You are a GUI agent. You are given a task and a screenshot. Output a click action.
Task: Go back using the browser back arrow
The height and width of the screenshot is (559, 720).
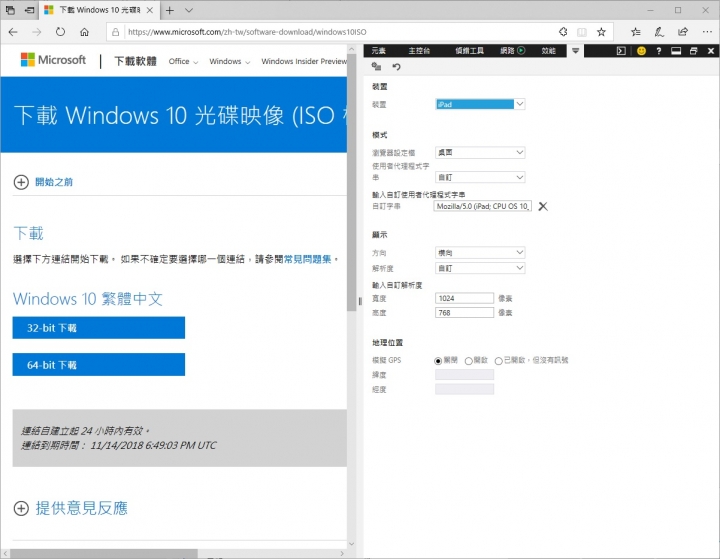[13, 32]
